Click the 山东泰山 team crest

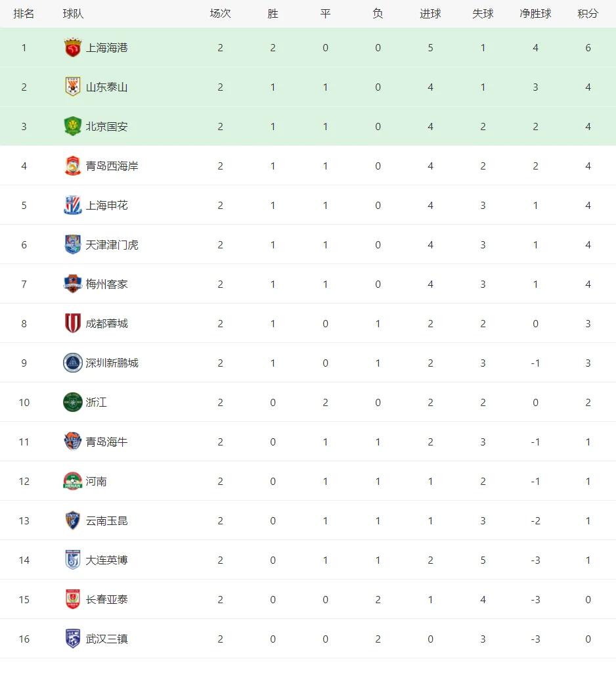(72, 87)
